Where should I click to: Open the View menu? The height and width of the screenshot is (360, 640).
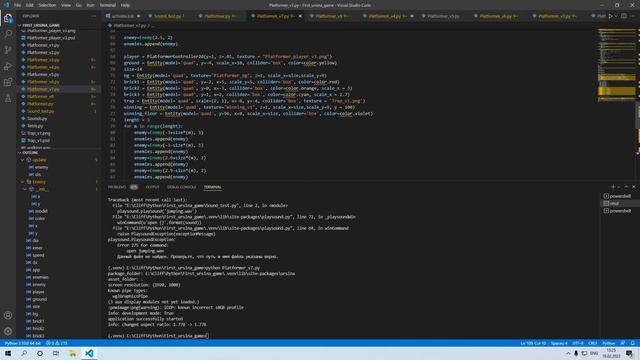coord(66,5)
